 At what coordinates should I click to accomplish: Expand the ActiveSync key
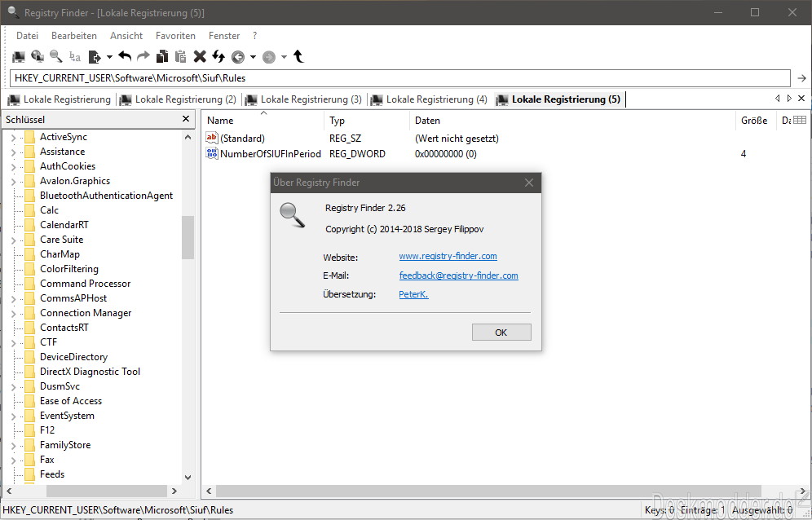coord(14,138)
